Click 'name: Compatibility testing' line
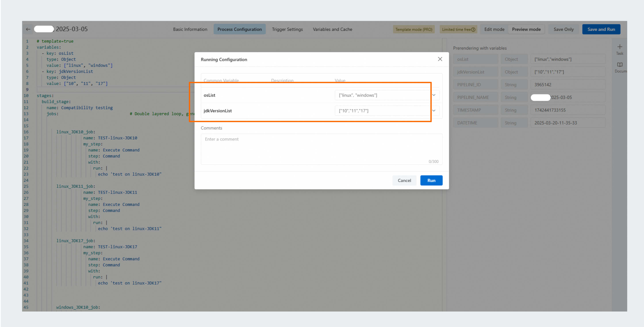This screenshot has height=327, width=644. [x=79, y=108]
